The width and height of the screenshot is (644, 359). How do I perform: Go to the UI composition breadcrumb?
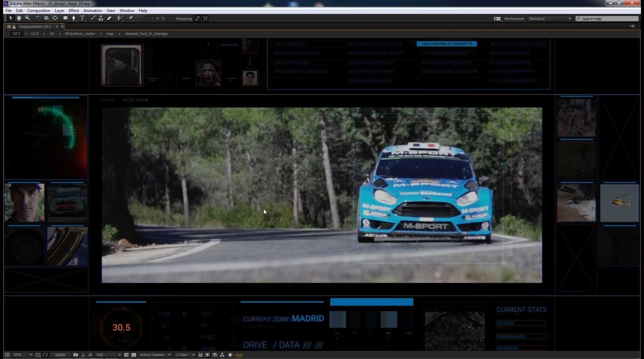coord(52,34)
